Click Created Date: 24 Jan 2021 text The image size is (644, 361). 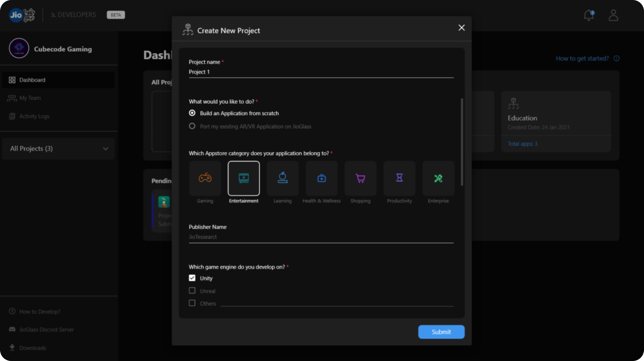point(538,127)
